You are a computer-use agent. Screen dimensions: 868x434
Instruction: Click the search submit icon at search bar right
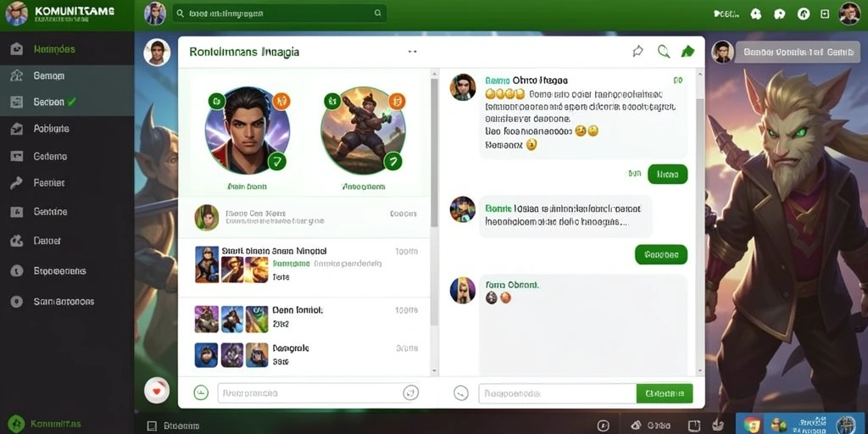[377, 14]
